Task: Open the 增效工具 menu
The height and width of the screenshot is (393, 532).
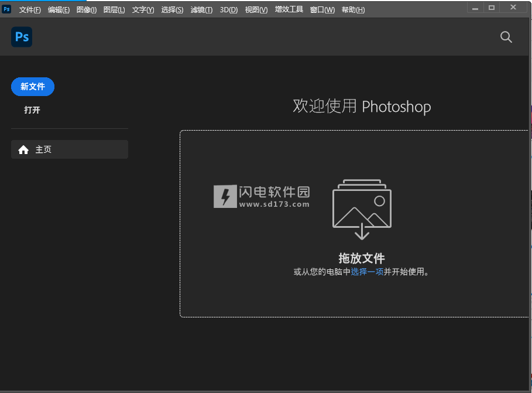Action: pos(289,9)
